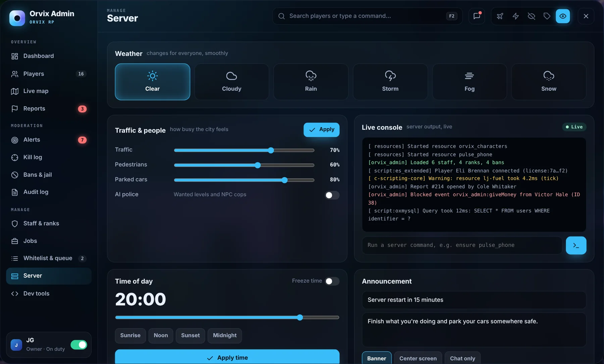Set weather to Storm

point(390,82)
